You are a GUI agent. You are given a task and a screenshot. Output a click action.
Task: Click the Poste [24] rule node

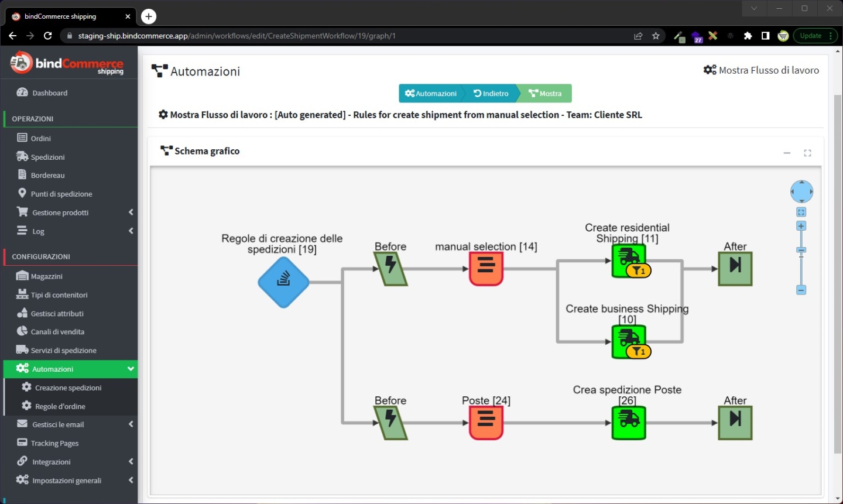[486, 423]
